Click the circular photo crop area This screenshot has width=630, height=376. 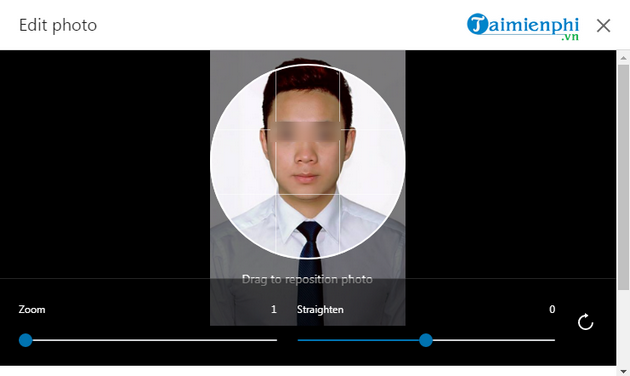(x=307, y=161)
